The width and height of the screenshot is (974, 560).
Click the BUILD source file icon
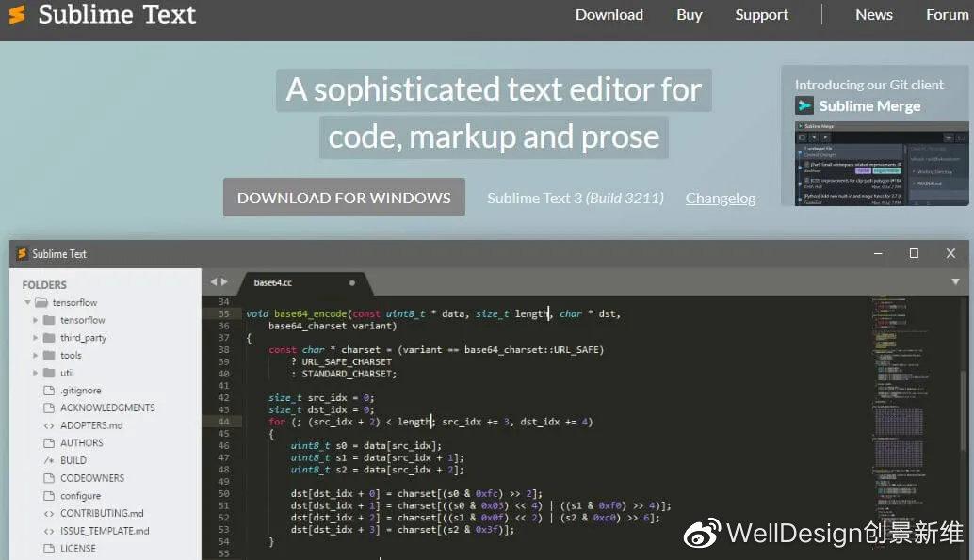tap(49, 460)
